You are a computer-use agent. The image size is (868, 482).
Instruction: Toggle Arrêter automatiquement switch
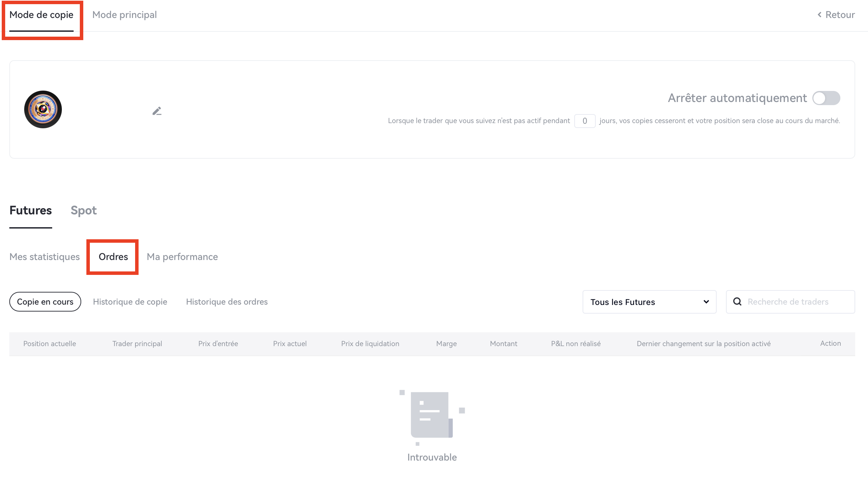tap(826, 98)
